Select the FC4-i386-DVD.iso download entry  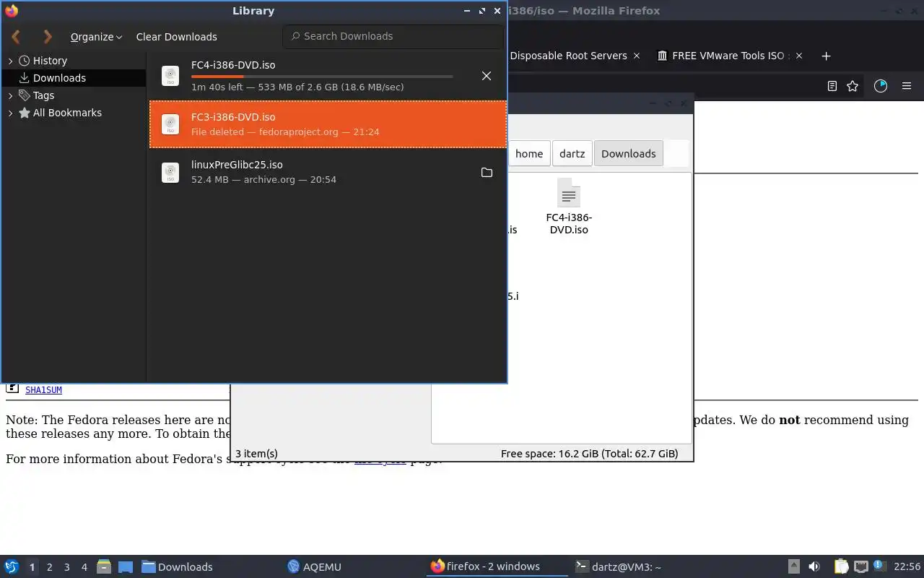tap(328, 76)
